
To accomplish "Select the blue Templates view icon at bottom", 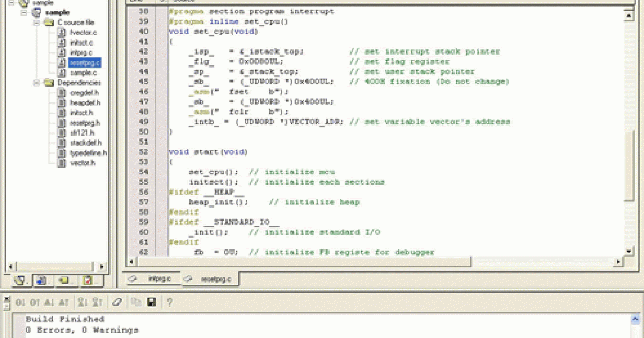I will (x=41, y=279).
